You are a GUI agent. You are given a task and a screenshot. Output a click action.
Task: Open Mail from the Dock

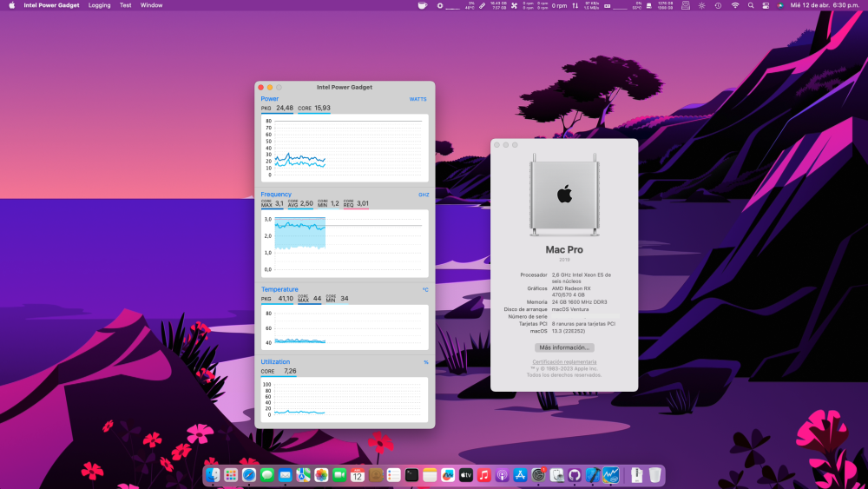[x=285, y=475]
